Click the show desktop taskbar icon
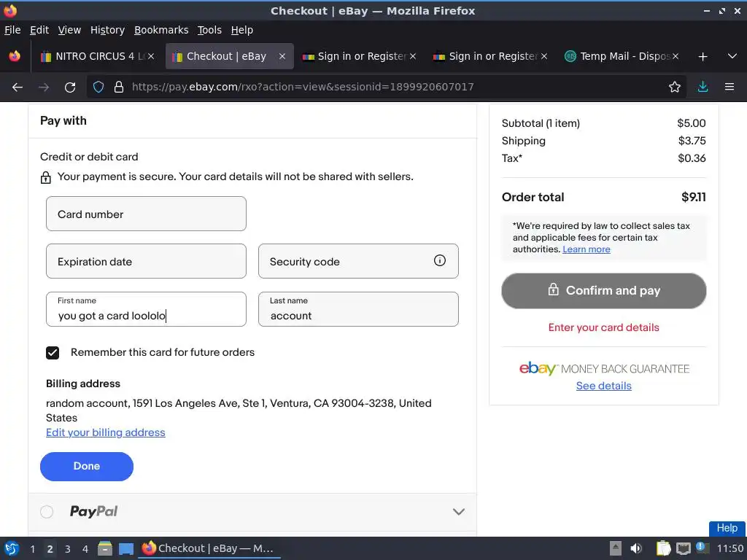The image size is (747, 560). pyautogui.click(x=125, y=548)
